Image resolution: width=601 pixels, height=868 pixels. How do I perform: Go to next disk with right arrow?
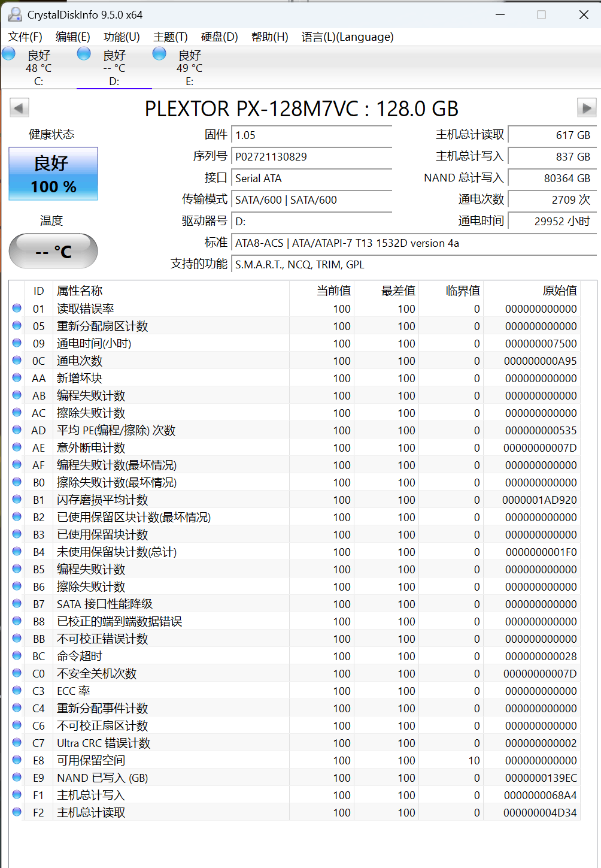coord(587,108)
